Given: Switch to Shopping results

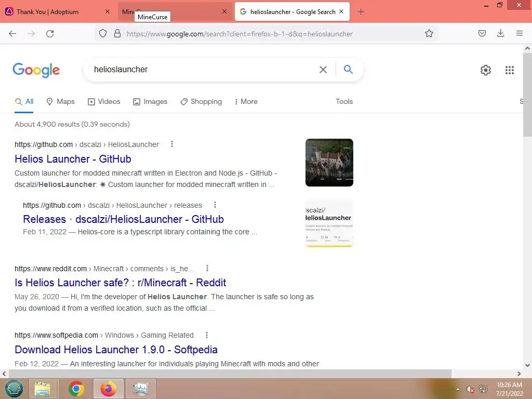Looking at the screenshot, I should tap(201, 101).
